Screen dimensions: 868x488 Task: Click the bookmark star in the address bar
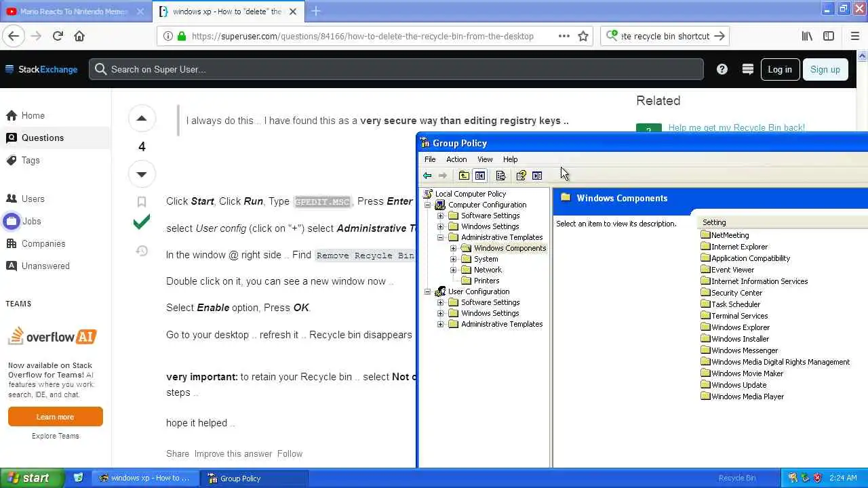tap(583, 36)
